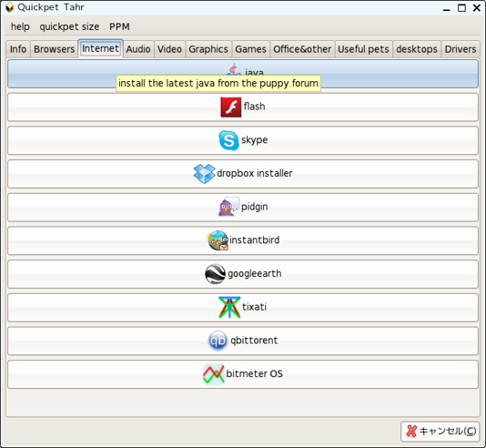Click the Dropbox box icon
Screen dimensions: 486x448
pos(204,174)
